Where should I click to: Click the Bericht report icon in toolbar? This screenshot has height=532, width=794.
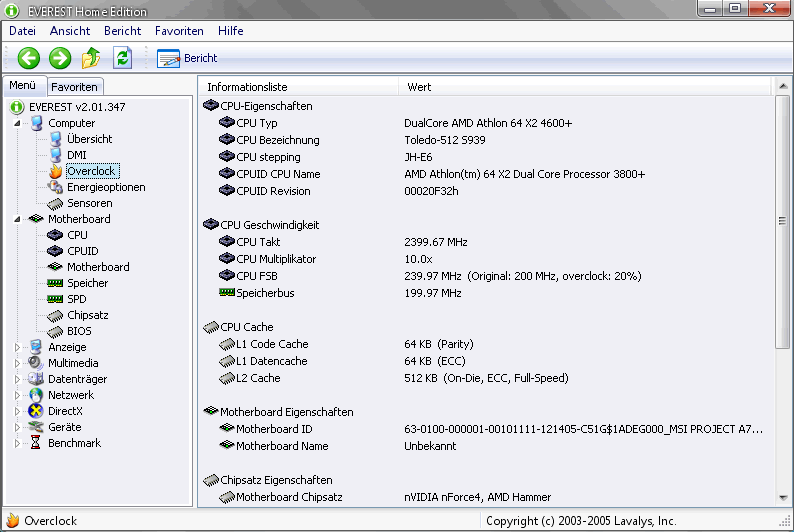[168, 59]
